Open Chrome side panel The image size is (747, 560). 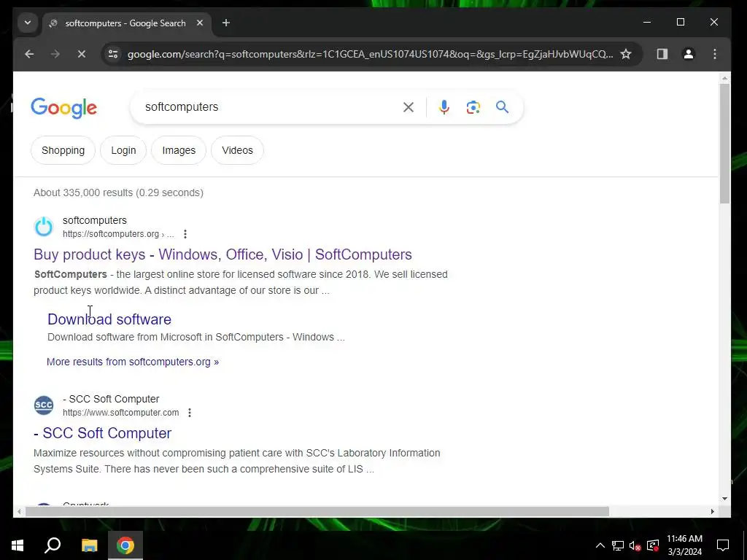point(662,54)
